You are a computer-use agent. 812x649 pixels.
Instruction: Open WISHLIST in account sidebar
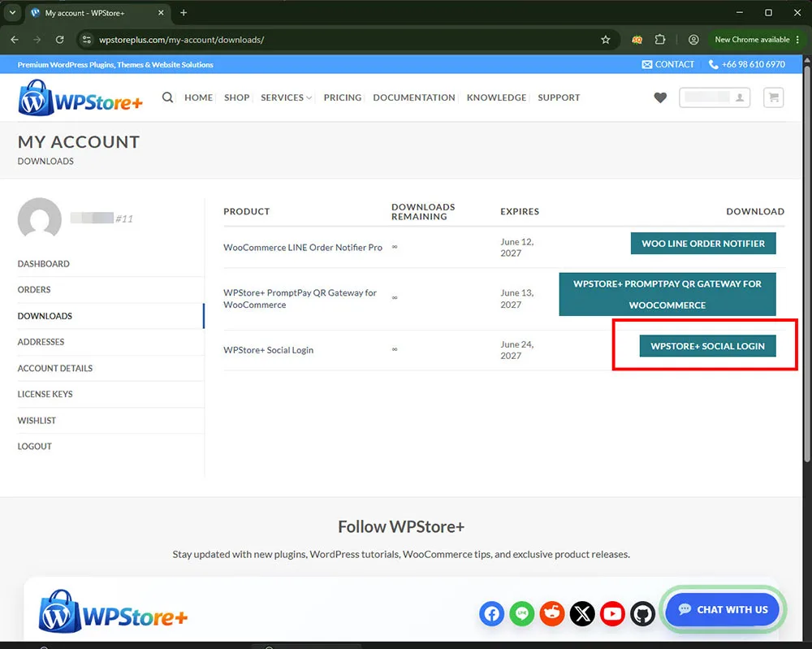click(37, 421)
